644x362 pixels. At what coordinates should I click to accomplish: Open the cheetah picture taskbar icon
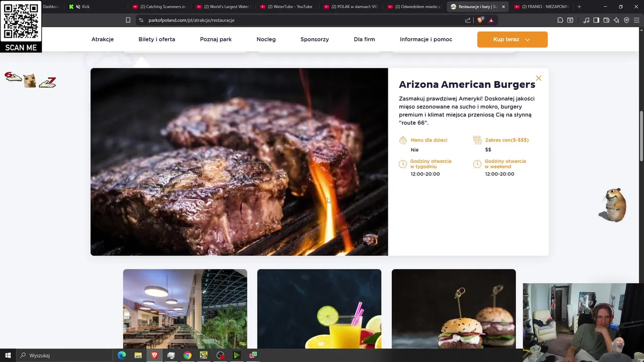(204, 355)
